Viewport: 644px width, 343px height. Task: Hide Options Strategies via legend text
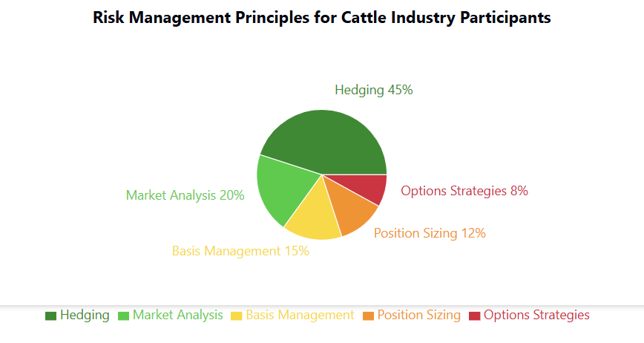[x=536, y=315]
